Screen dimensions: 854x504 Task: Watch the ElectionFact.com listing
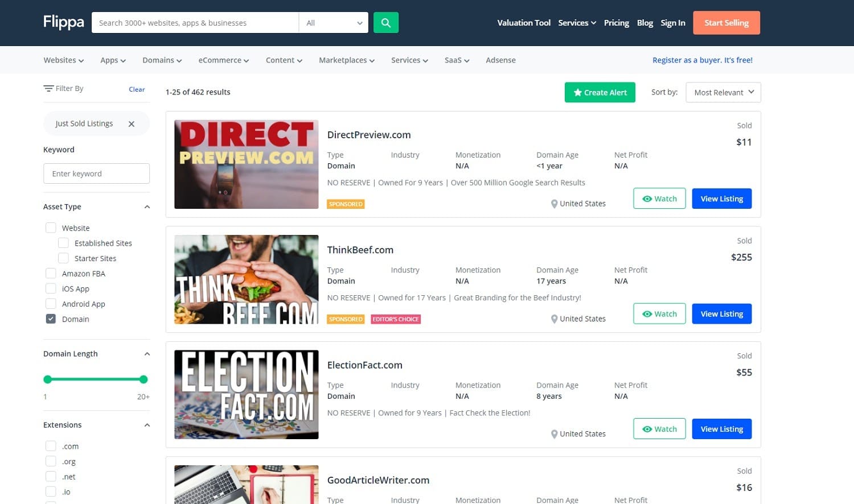(659, 429)
